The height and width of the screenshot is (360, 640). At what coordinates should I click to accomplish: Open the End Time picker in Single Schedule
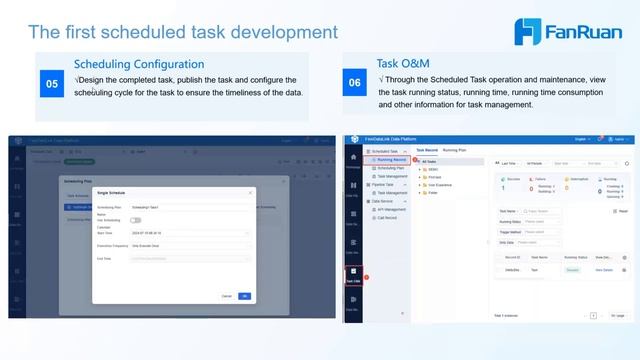190,259
